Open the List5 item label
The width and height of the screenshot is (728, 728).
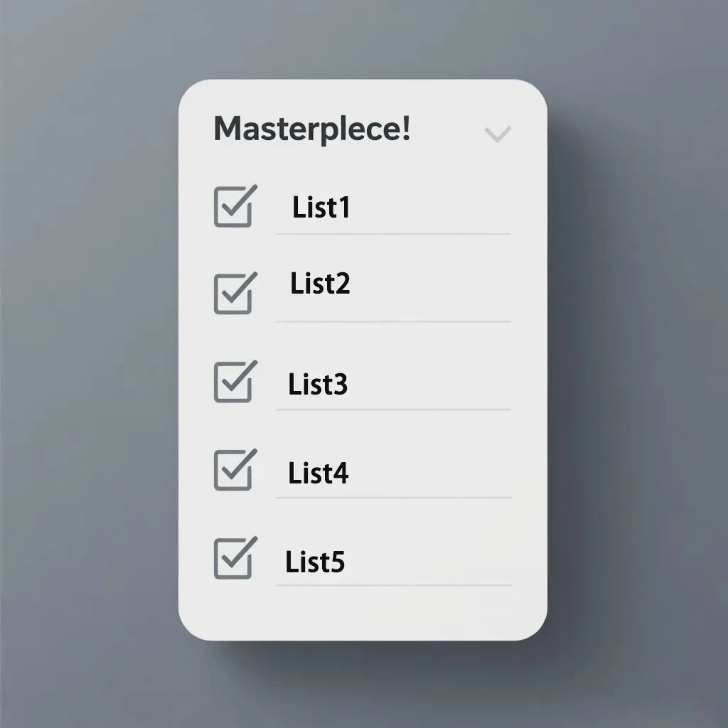(315, 562)
